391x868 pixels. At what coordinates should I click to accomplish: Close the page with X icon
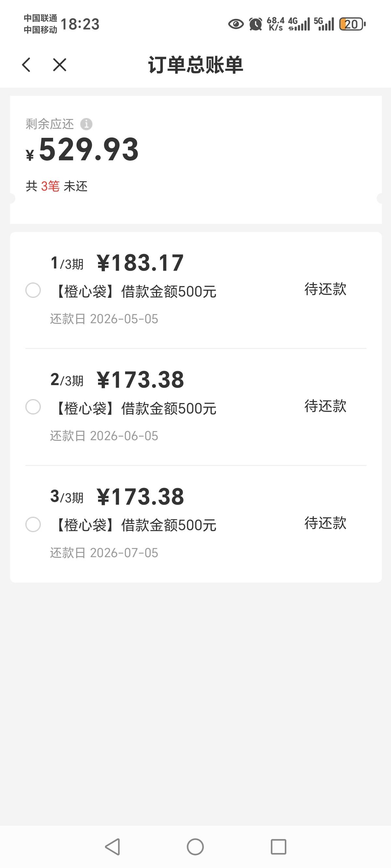tap(60, 65)
